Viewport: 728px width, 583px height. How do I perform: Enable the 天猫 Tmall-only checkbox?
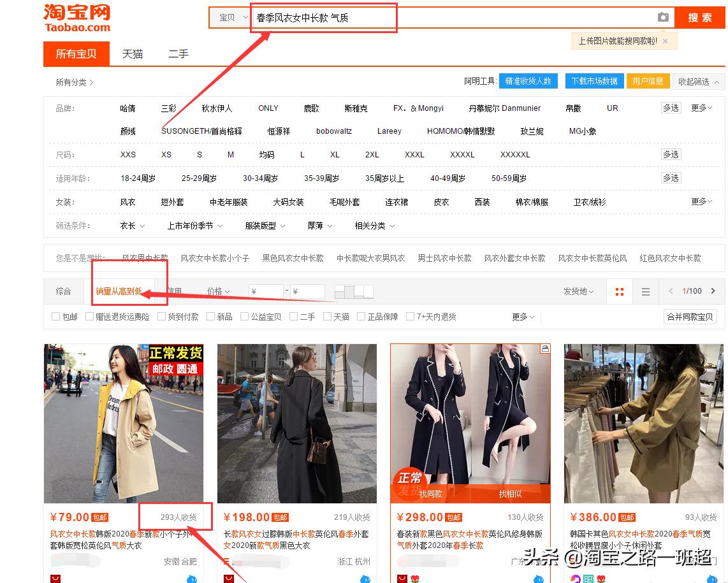(x=327, y=316)
